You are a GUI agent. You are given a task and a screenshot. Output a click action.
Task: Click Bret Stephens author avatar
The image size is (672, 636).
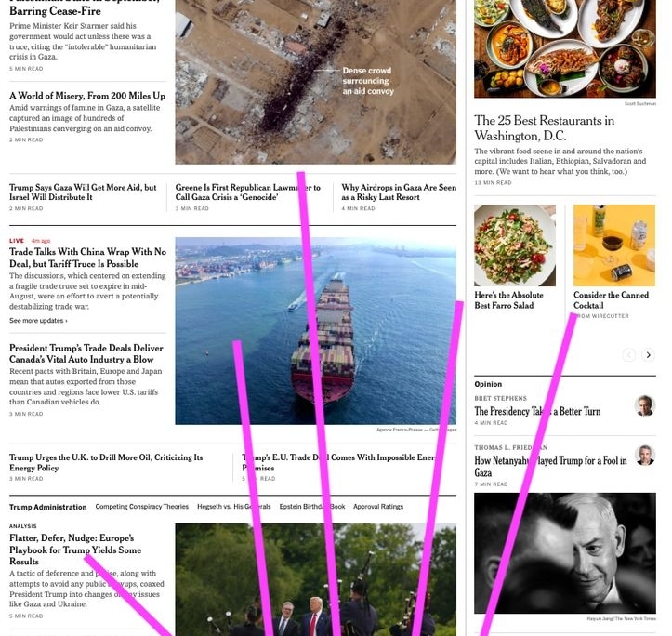[645, 405]
